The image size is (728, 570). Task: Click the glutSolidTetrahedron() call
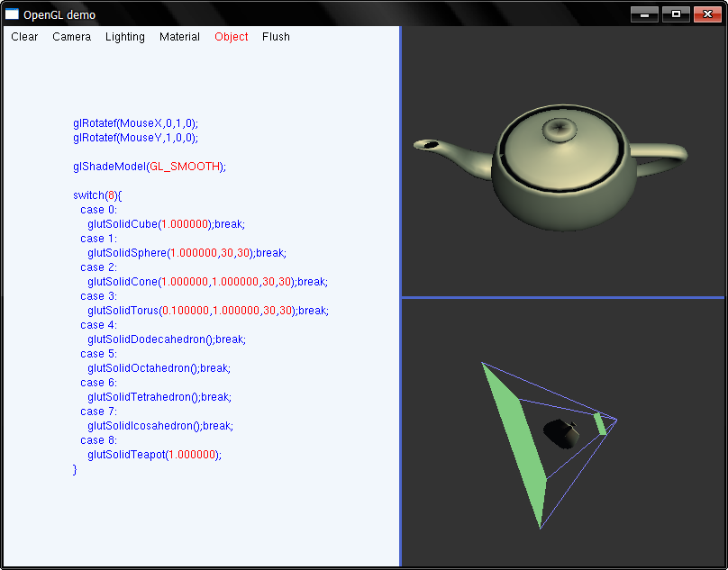[144, 397]
